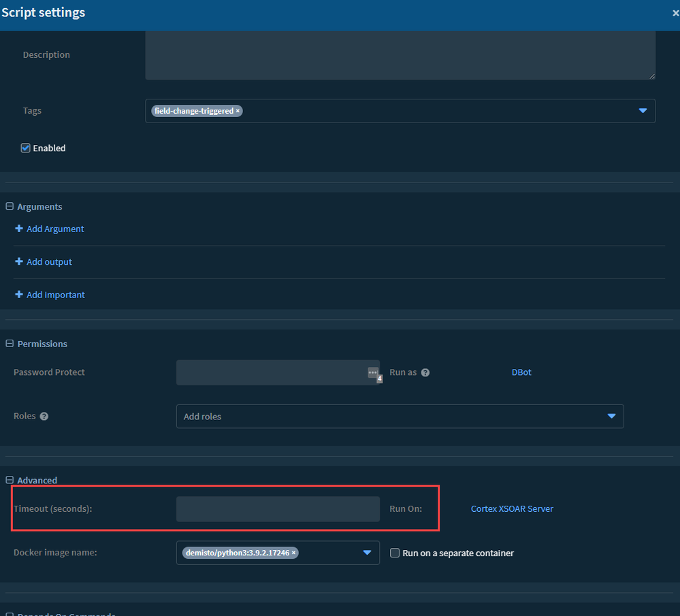Click the Timeout seconds input field

point(278,509)
